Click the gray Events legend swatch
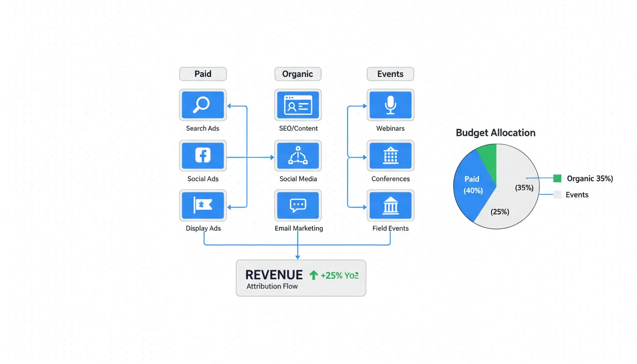This screenshot has height=364, width=637. tap(557, 195)
